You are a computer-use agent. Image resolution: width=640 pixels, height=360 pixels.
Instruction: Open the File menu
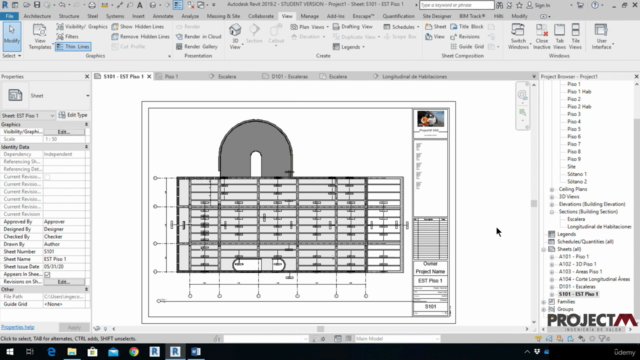tap(9, 16)
